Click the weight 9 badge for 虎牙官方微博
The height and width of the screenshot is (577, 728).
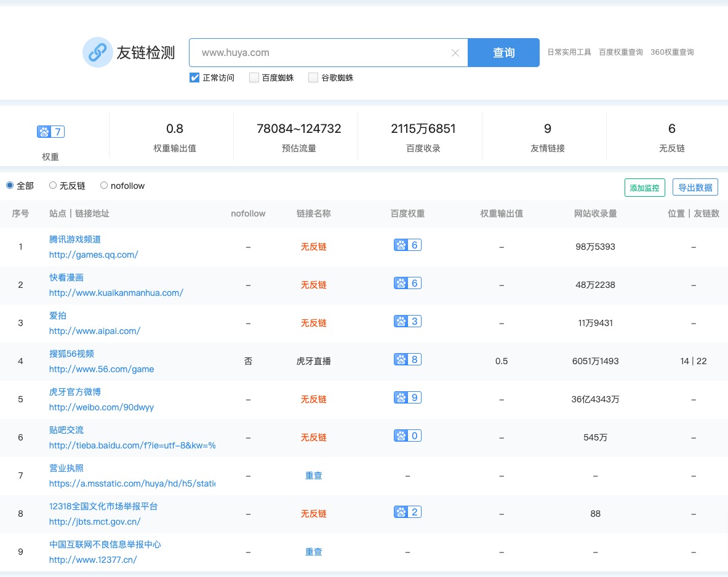tap(407, 397)
